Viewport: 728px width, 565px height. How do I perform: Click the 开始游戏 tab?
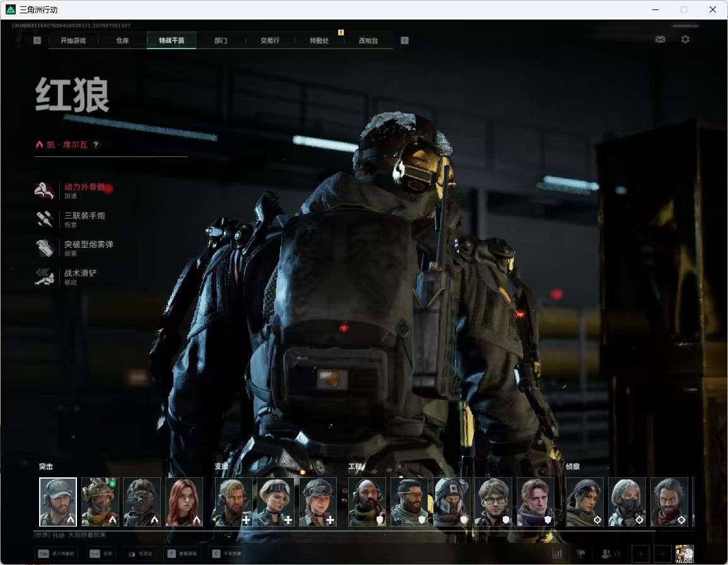pos(73,40)
